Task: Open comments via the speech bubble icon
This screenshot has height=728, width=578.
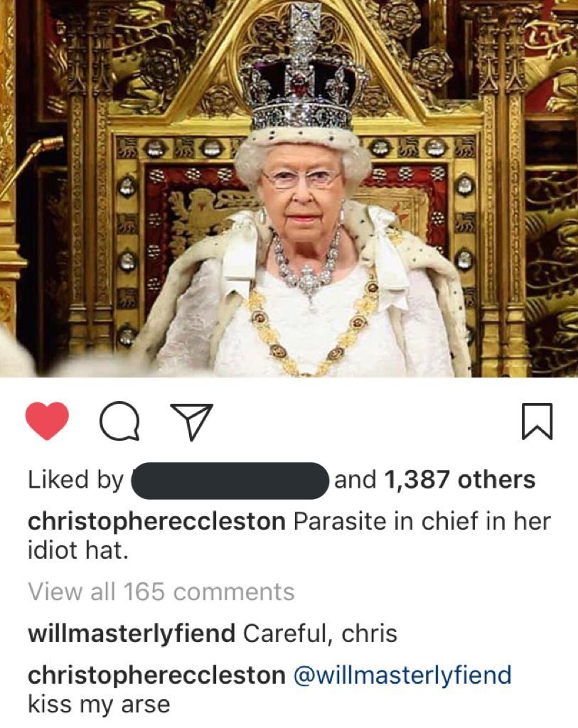Action: coord(119,421)
